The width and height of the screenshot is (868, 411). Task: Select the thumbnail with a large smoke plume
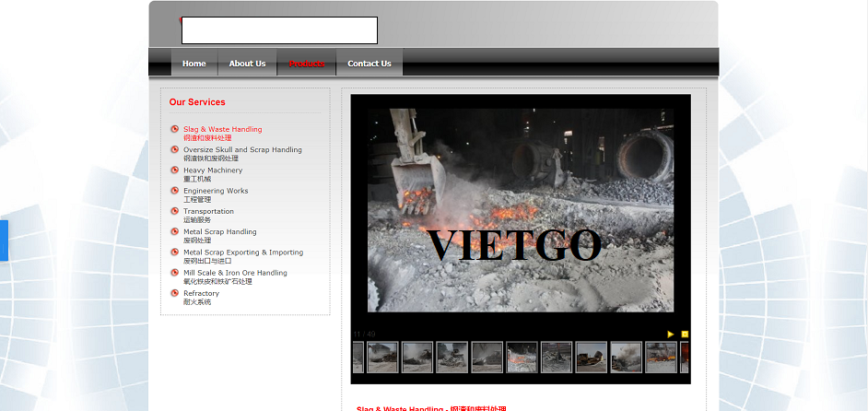pyautogui.click(x=626, y=358)
